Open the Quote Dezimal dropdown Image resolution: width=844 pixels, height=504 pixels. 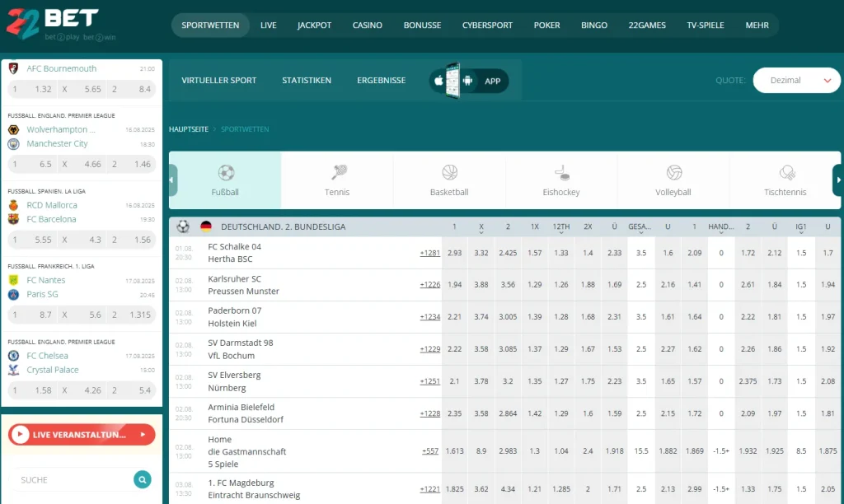click(797, 80)
